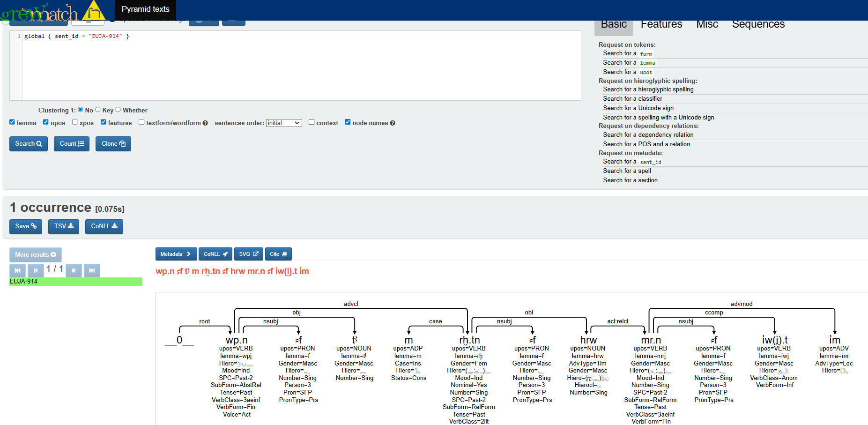Click the Cite button above the sentence
Screen dimensions: 868x425
click(278, 254)
